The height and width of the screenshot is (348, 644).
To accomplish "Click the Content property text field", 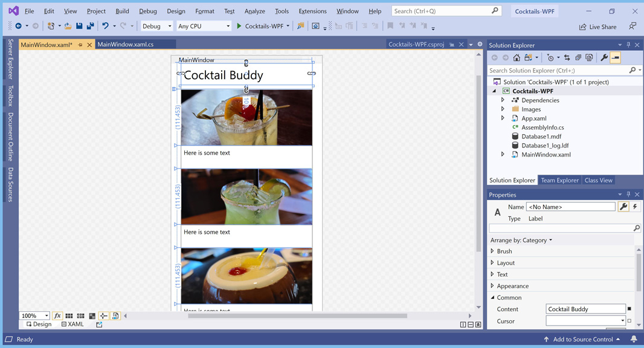I will 585,309.
